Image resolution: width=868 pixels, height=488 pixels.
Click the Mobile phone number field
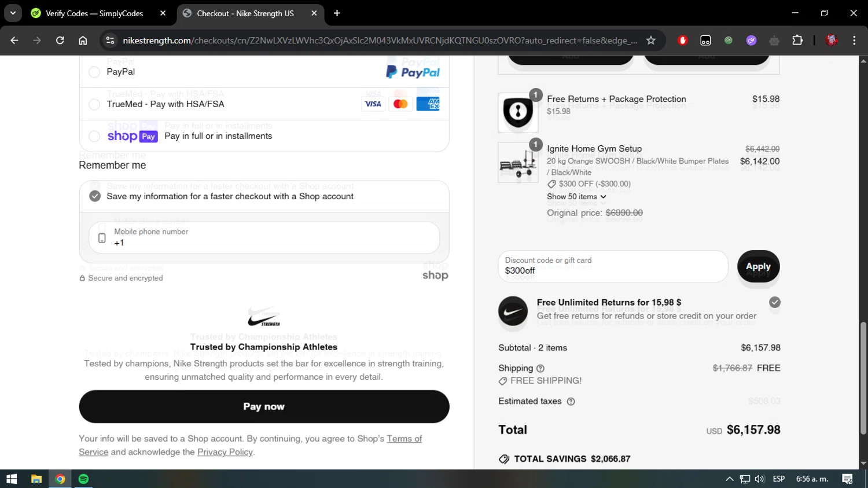coord(264,237)
